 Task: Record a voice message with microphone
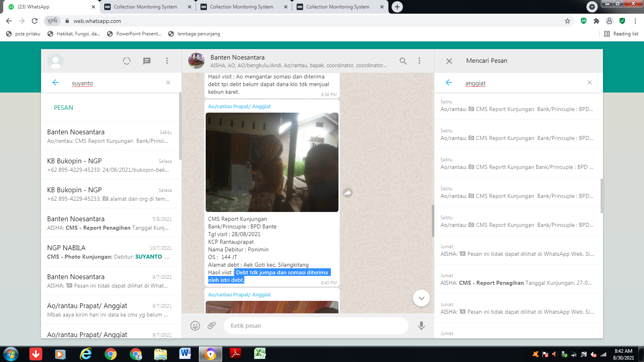421,326
